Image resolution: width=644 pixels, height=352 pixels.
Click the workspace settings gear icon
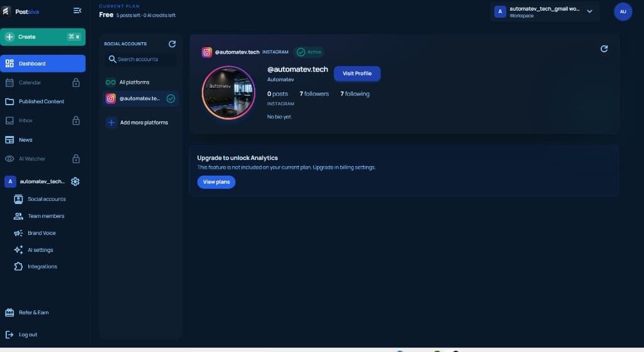pyautogui.click(x=75, y=181)
